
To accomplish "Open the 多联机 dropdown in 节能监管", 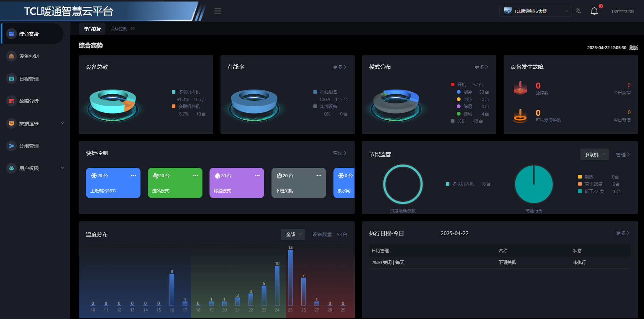I will pyautogui.click(x=595, y=155).
